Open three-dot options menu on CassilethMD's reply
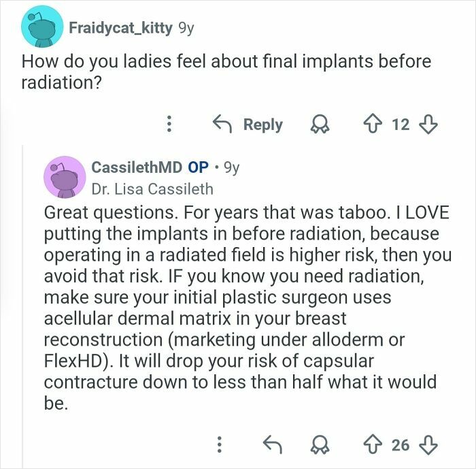Screen dimensions: 476x469 point(219,445)
